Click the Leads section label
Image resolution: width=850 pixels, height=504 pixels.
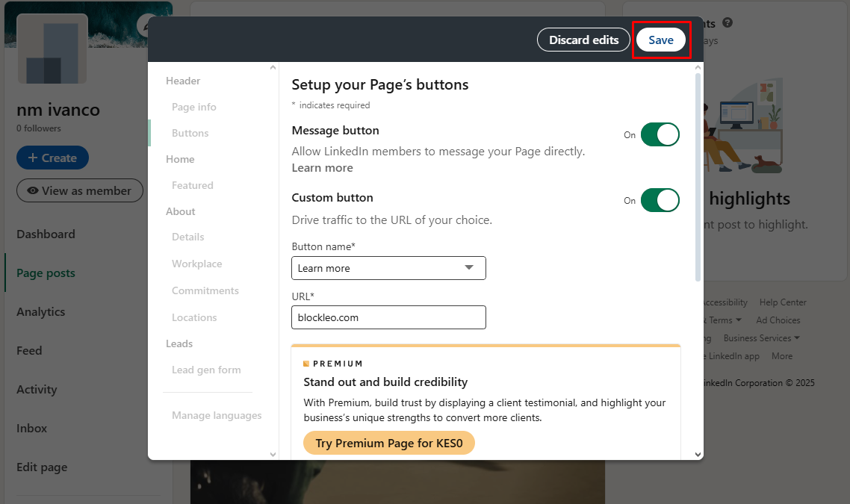[x=179, y=343]
